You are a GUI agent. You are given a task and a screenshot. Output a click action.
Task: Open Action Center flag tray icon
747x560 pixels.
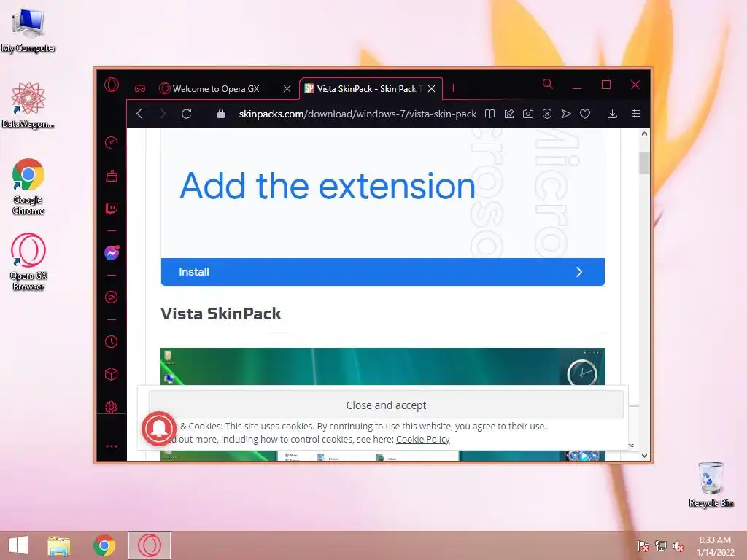tap(643, 546)
